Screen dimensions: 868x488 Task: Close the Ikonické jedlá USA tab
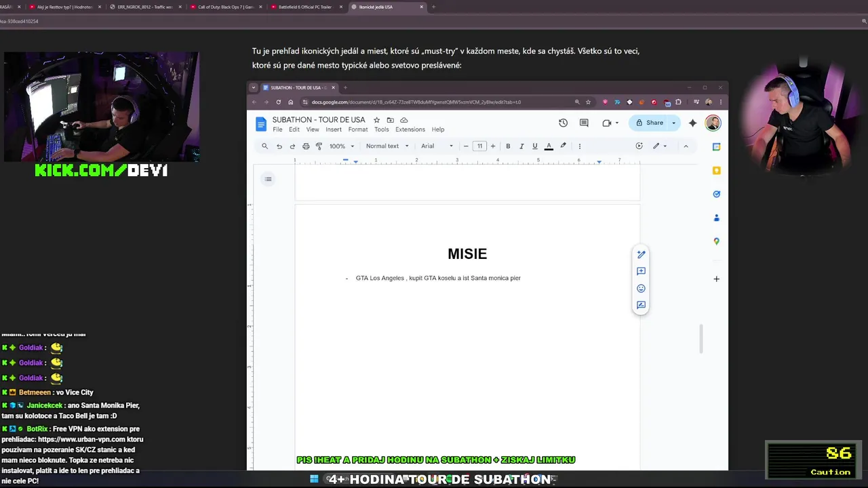pyautogui.click(x=422, y=7)
